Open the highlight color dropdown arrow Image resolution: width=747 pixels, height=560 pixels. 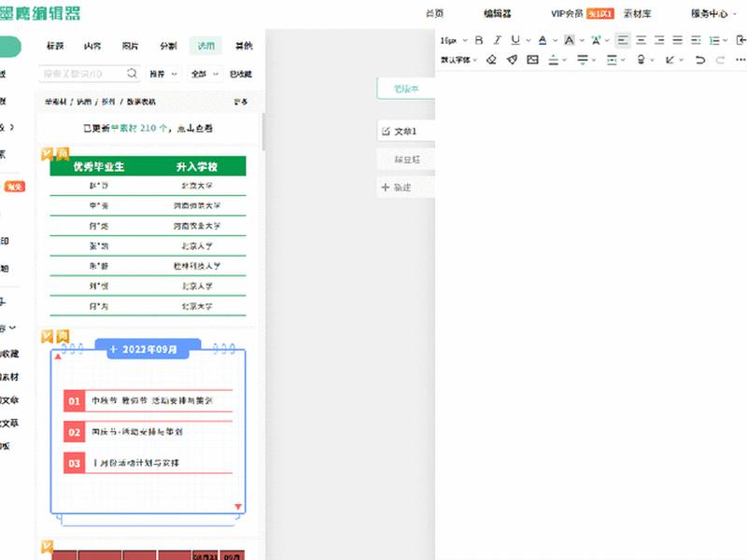[582, 40]
